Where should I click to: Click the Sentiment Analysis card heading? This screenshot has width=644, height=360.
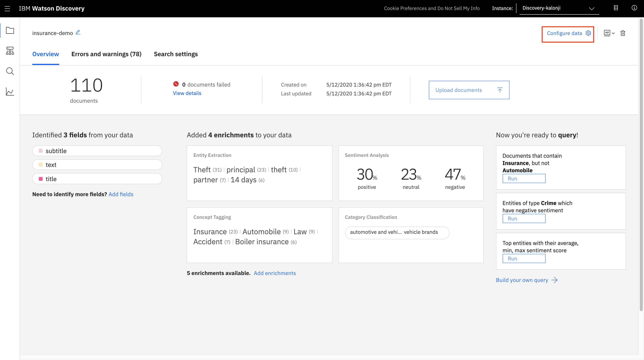click(367, 155)
